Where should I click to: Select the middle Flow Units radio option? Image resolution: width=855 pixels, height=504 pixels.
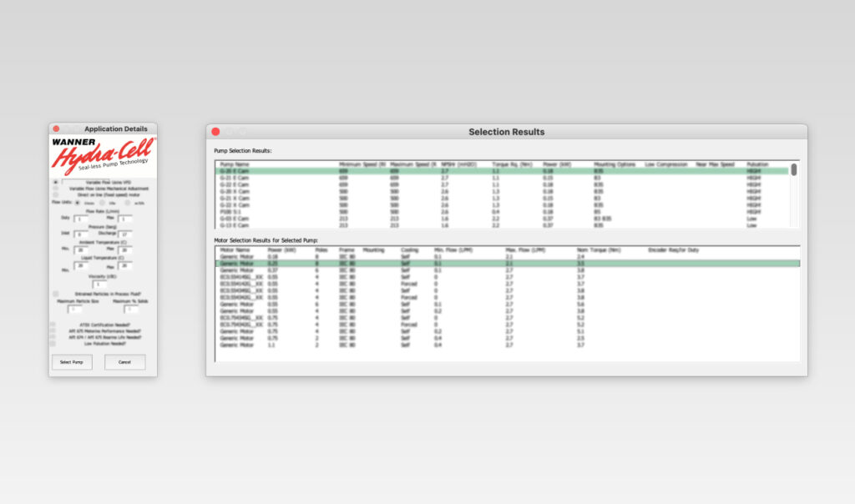tap(102, 203)
